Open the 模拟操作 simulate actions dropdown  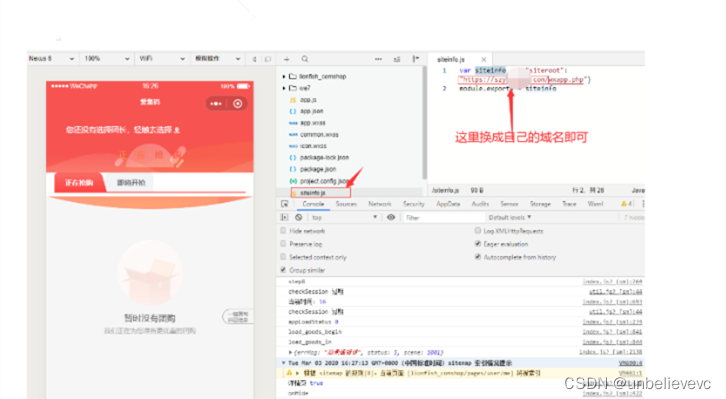click(x=218, y=59)
